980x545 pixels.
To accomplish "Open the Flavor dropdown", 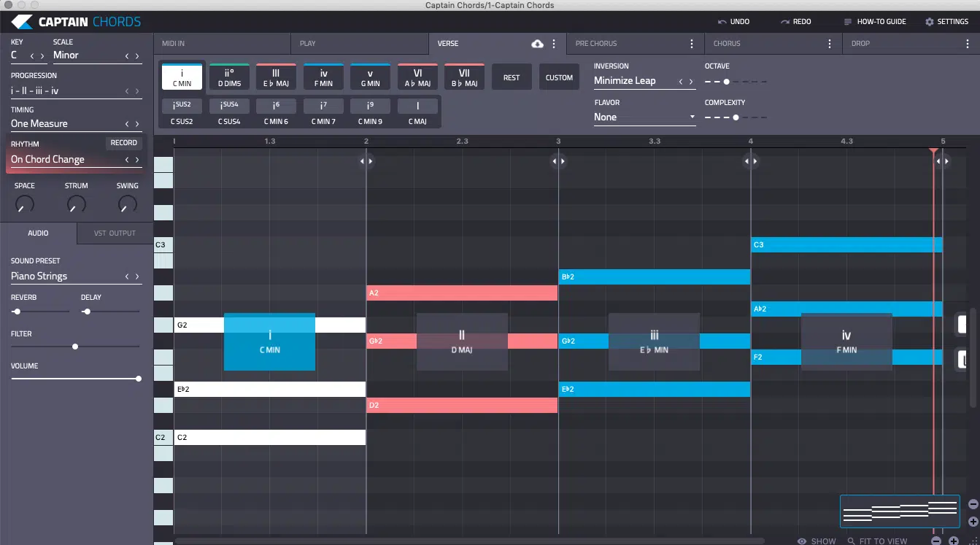I will pyautogui.click(x=644, y=117).
